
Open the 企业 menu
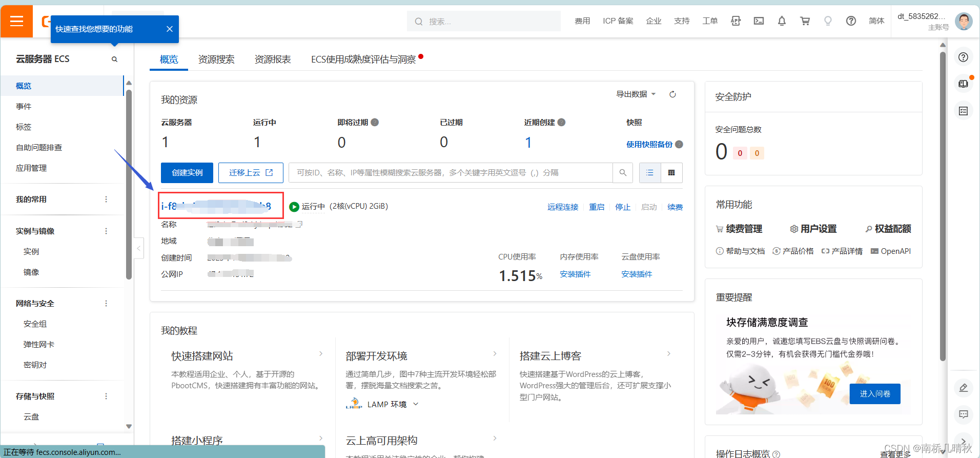[654, 21]
